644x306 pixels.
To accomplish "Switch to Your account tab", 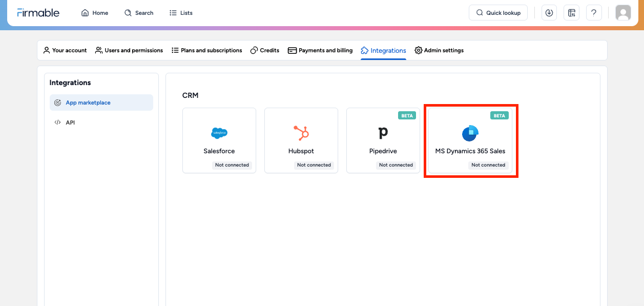I will [65, 50].
